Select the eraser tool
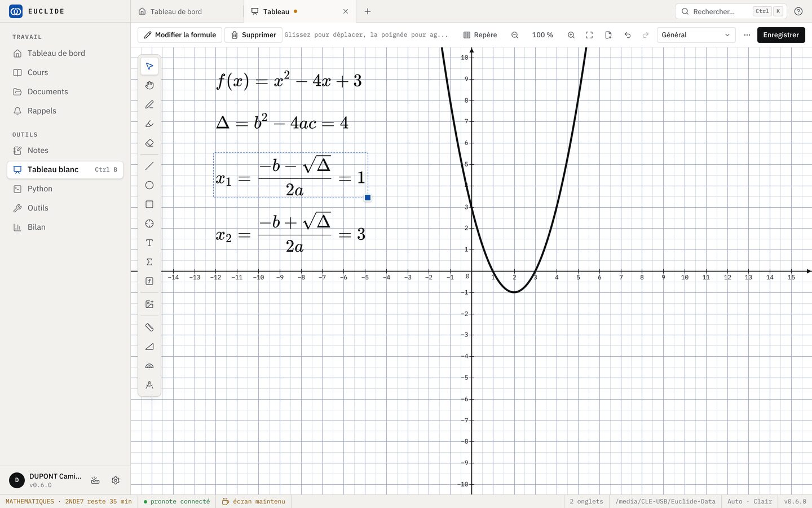Viewport: 812px width, 508px height. 149,143
